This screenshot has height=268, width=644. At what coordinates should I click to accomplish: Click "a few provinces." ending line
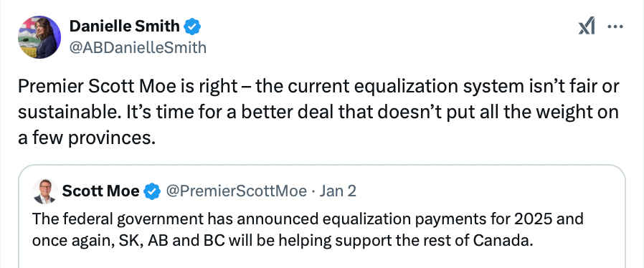point(87,139)
